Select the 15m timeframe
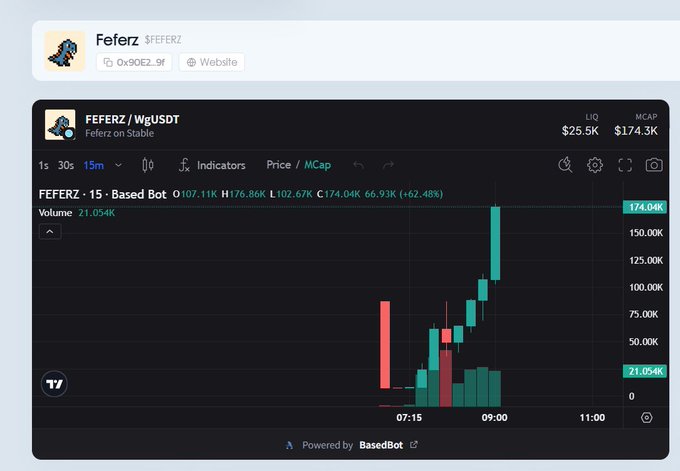The width and height of the screenshot is (680, 471). (94, 165)
